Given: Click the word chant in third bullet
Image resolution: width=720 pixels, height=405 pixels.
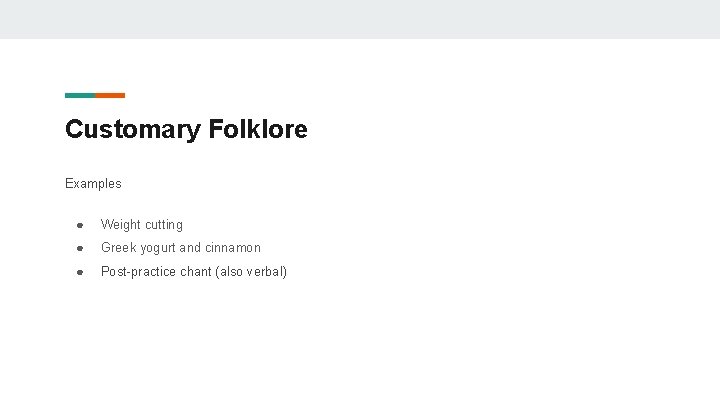Looking at the screenshot, I should point(196,272).
